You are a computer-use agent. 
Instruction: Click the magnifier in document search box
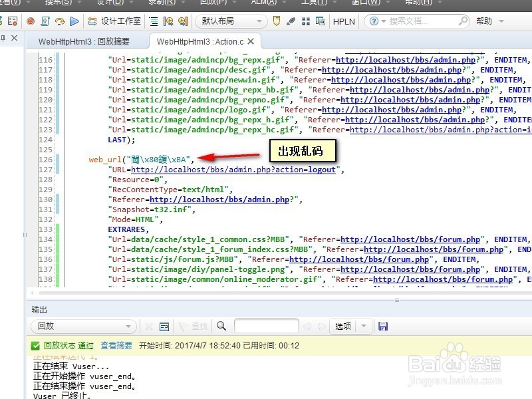coord(463,21)
